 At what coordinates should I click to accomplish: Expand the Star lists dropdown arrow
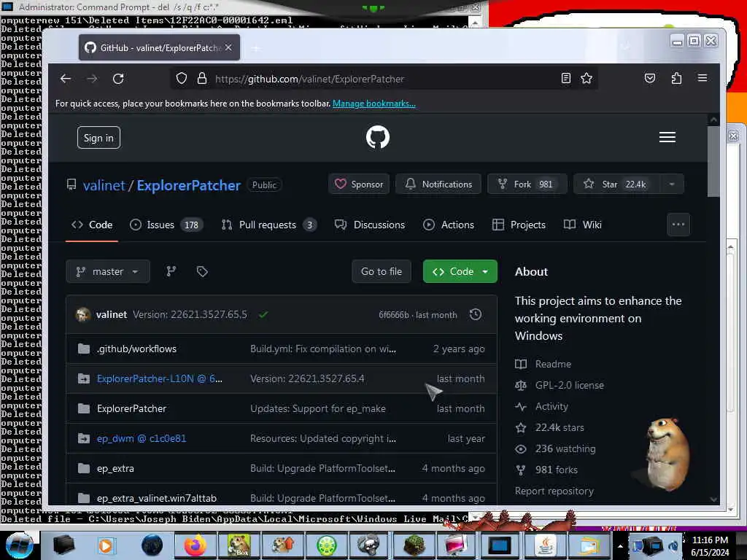672,184
